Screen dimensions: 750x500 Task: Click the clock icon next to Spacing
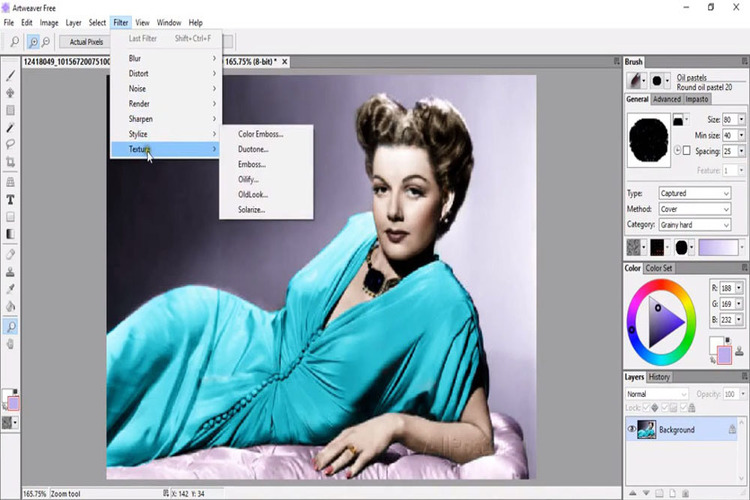coord(677,150)
